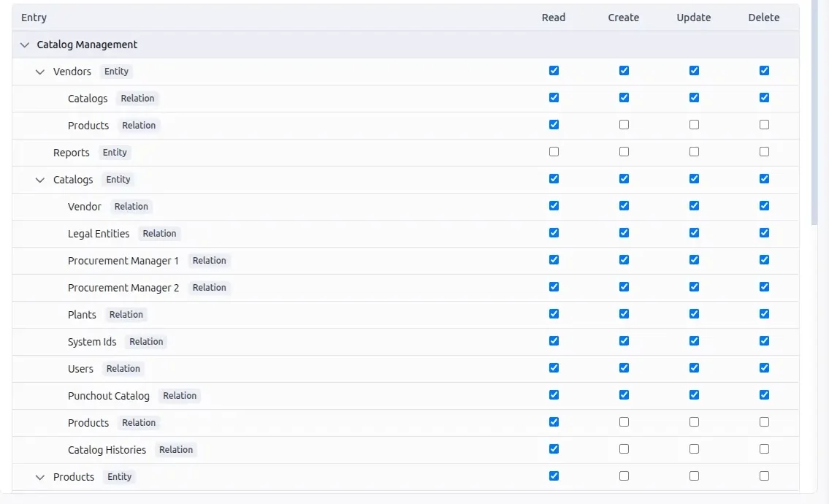Select the "Procurement Manager 1" row label
Screen dimensions: 829x504
pos(123,261)
